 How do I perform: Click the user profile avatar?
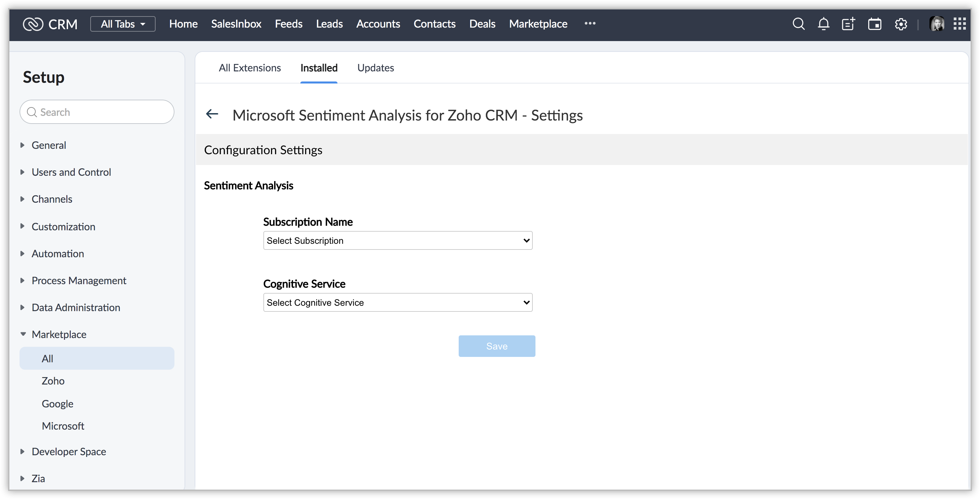937,24
